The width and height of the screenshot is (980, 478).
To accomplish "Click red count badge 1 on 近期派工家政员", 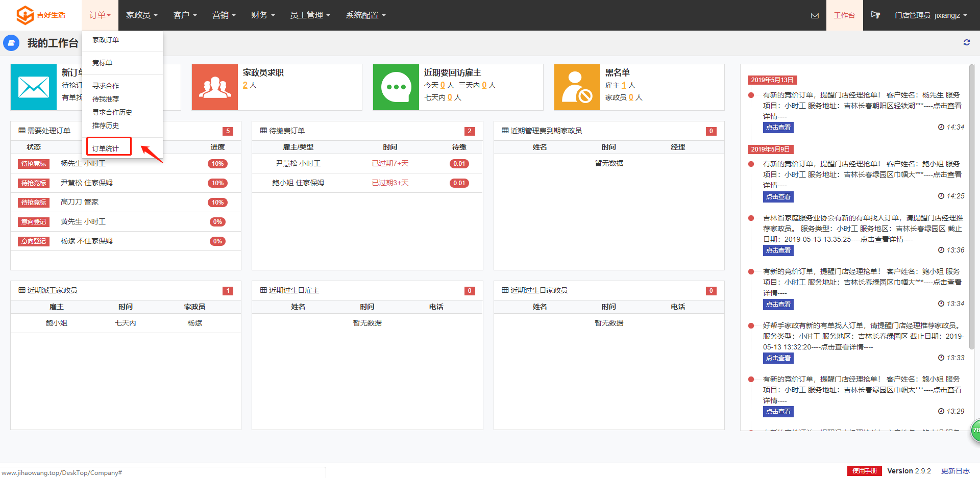I will coord(228,291).
